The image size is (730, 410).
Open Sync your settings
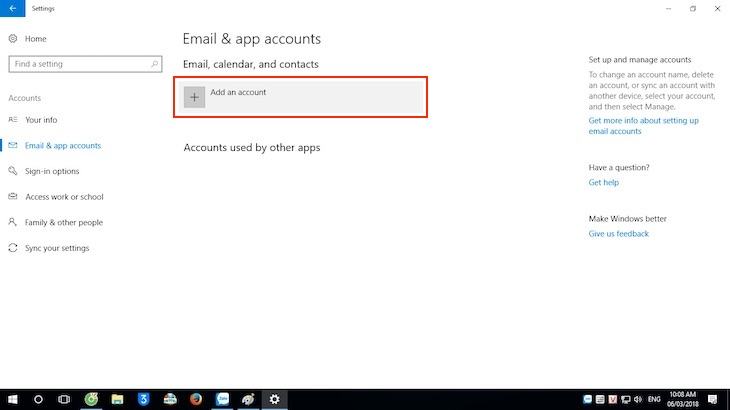[x=57, y=248]
